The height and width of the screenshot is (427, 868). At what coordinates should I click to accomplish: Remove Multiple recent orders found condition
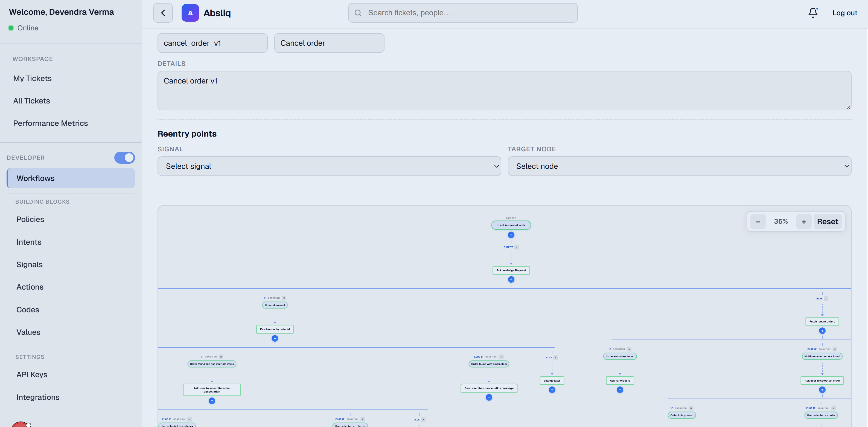(835, 349)
